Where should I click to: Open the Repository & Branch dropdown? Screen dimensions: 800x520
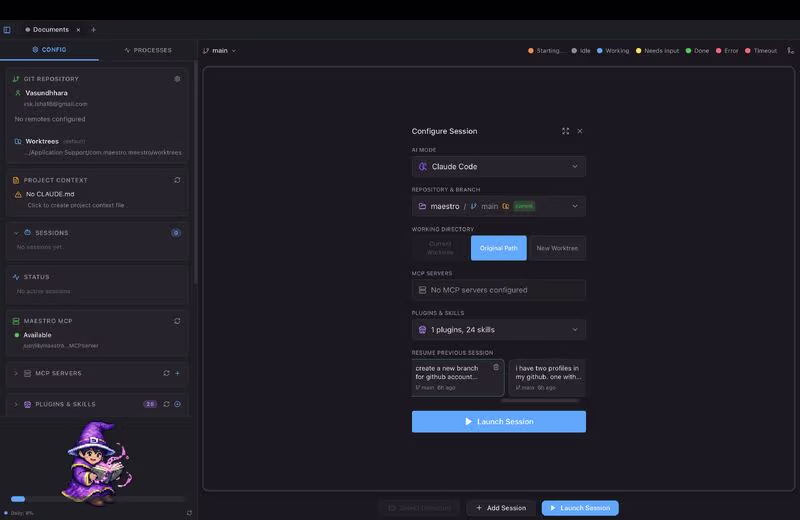(x=498, y=206)
